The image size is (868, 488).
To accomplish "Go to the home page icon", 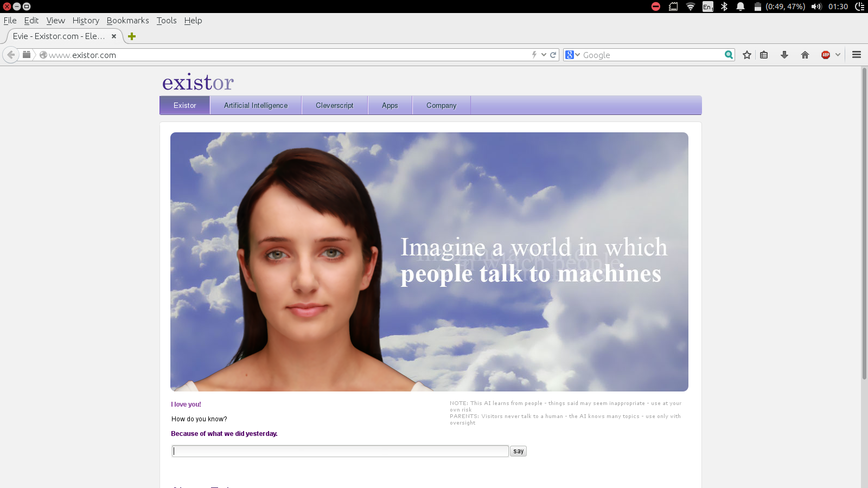I will (x=805, y=55).
